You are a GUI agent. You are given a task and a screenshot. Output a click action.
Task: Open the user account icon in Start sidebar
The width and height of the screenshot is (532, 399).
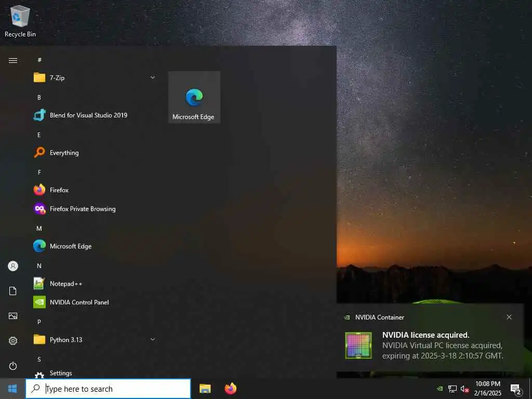pos(13,266)
